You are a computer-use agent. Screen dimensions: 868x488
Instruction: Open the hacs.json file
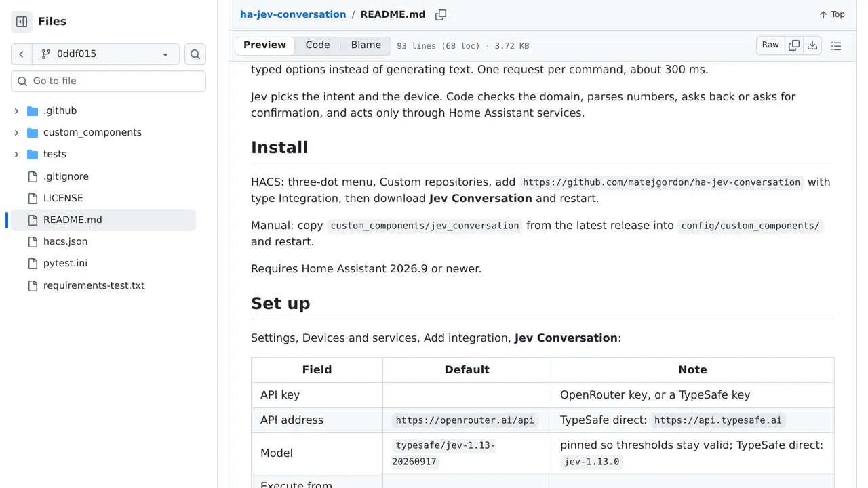pyautogui.click(x=65, y=241)
